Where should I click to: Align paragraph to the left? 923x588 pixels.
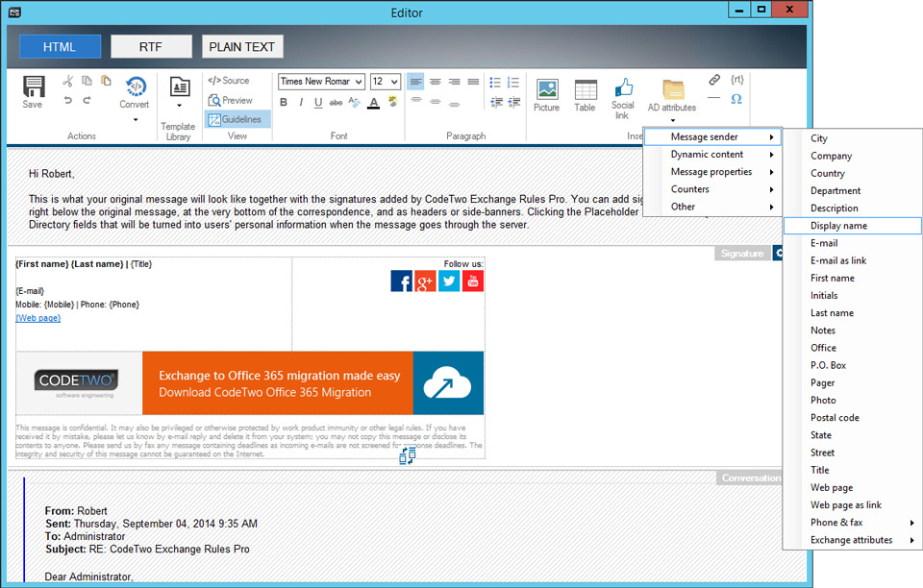tap(416, 82)
